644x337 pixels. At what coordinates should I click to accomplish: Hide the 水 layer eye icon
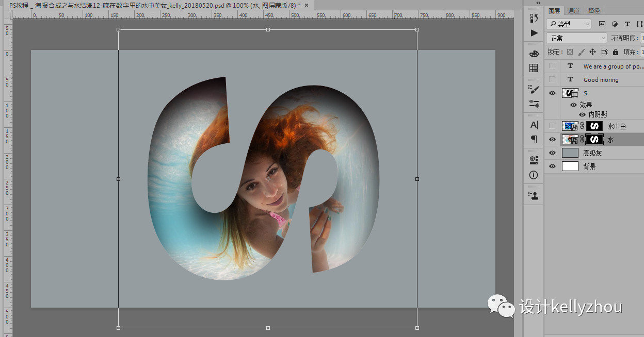[552, 140]
